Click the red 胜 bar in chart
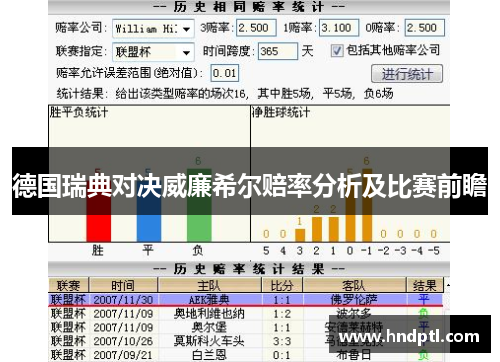Image resolution: width=500 pixels, height=362 pixels. (99, 210)
